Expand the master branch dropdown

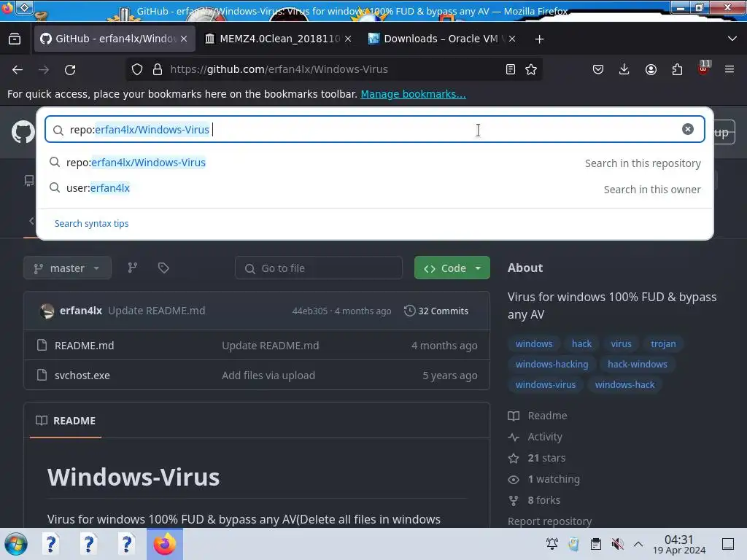click(x=67, y=268)
